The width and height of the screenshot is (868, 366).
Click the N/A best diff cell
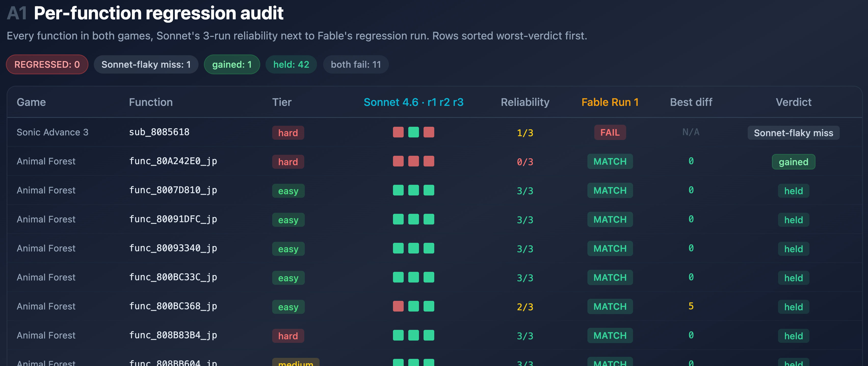(x=691, y=132)
